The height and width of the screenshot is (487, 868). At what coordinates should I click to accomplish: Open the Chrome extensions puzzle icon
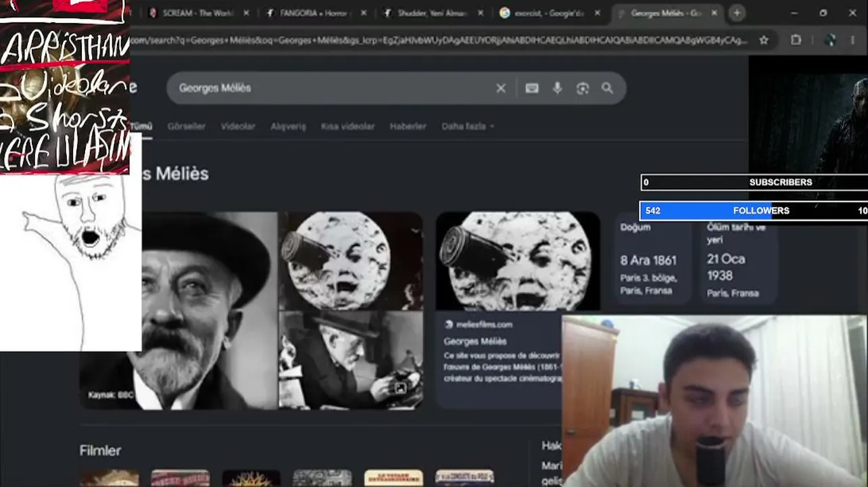pos(796,40)
